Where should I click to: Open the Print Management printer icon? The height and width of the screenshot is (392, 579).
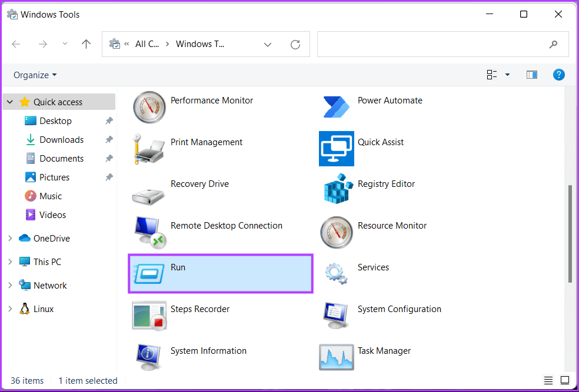pyautogui.click(x=148, y=149)
